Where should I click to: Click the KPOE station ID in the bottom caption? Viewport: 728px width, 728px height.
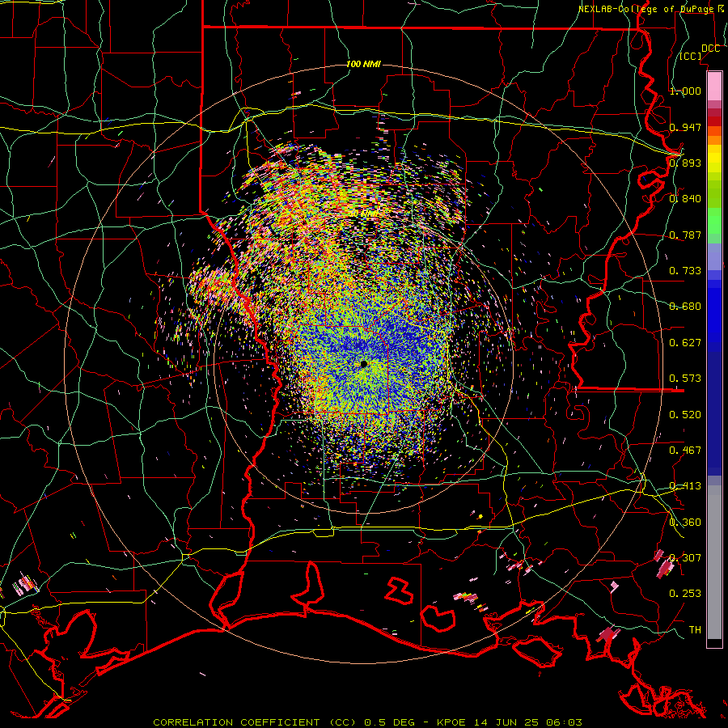[451, 722]
